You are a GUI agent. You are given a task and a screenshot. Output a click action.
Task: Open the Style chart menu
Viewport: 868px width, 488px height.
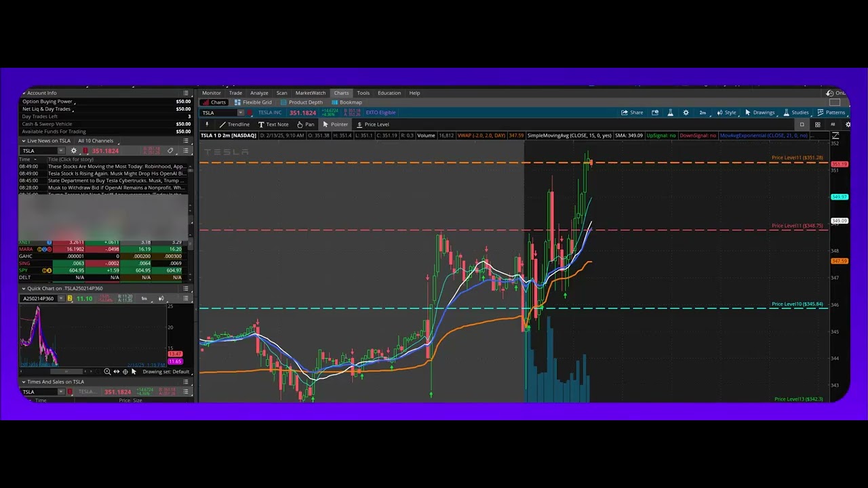tap(726, 113)
